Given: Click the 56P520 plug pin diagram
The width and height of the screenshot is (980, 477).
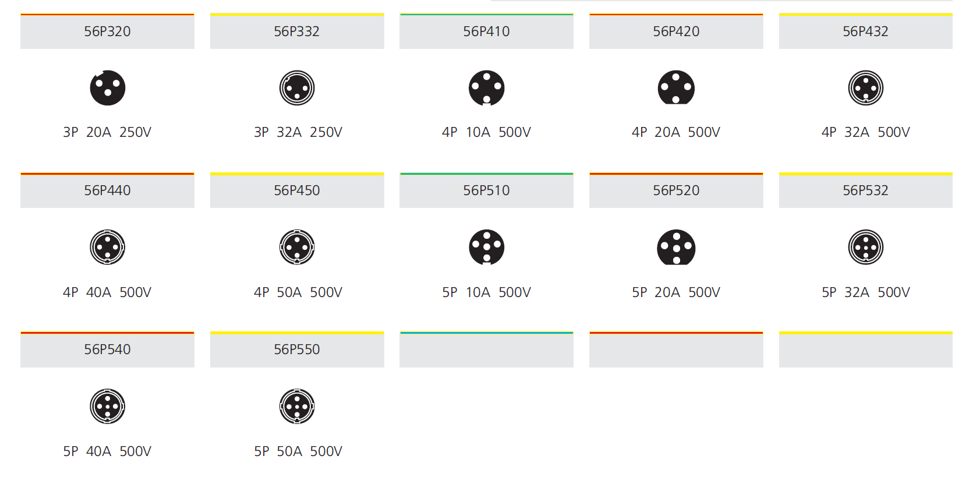Looking at the screenshot, I should coord(676,247).
